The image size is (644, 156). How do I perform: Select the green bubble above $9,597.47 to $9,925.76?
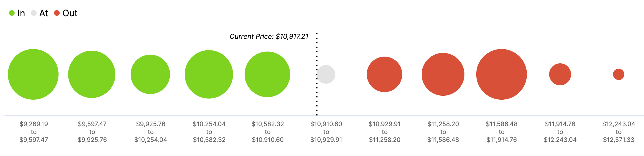92,74
